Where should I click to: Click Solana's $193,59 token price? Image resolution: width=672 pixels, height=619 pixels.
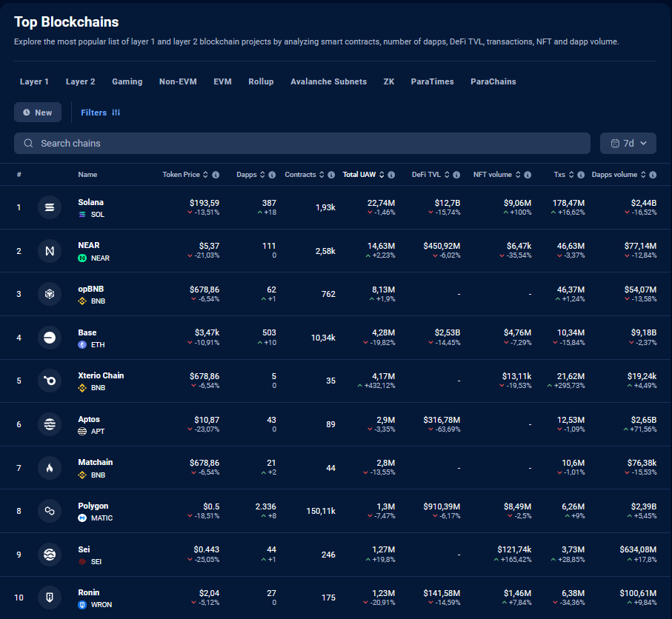pos(204,203)
